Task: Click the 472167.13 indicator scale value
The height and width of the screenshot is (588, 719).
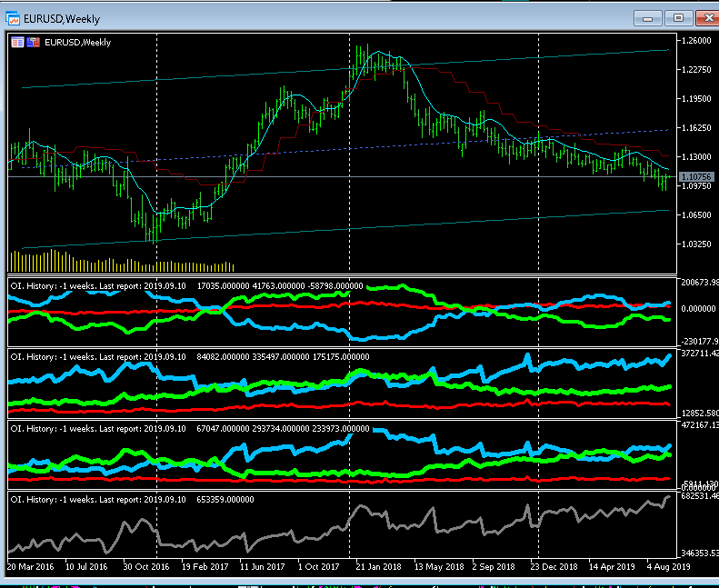Action: pyautogui.click(x=700, y=424)
